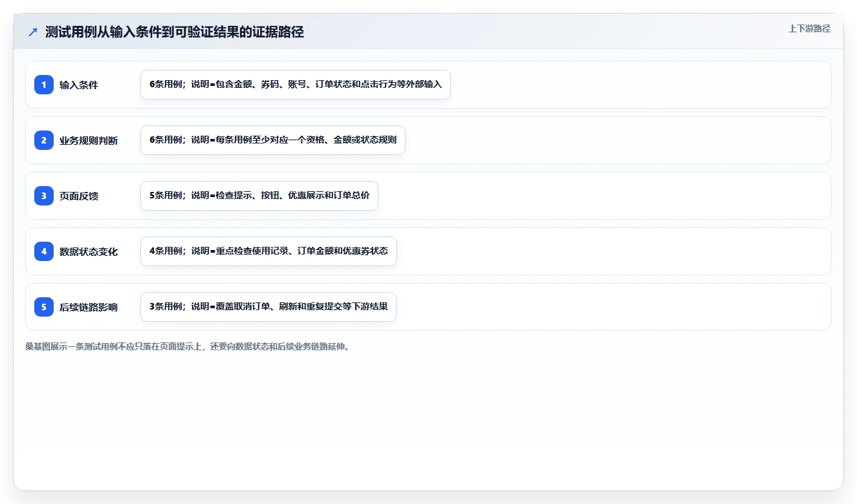Select the 页面反馈 label
Image resolution: width=857 pixels, height=504 pixels.
click(79, 196)
